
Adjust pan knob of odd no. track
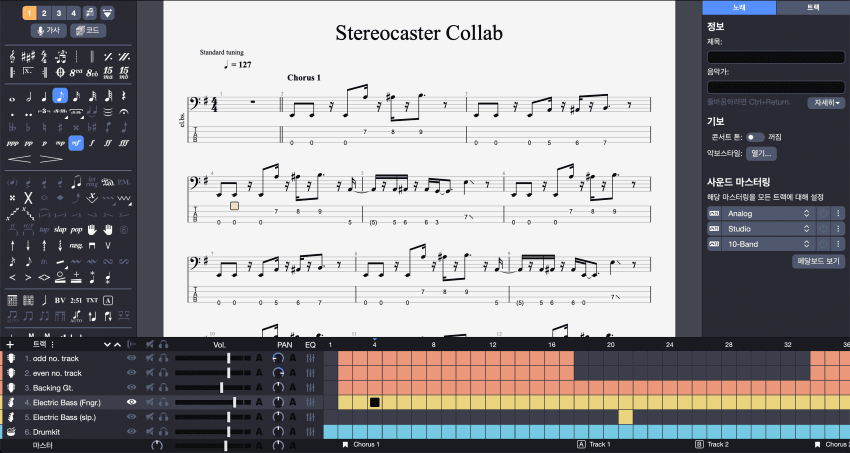pyautogui.click(x=278, y=358)
